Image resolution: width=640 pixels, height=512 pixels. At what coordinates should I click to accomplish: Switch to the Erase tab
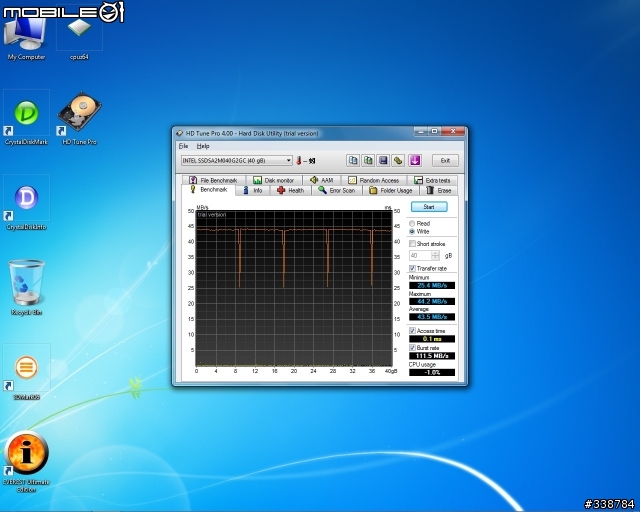[x=438, y=191]
